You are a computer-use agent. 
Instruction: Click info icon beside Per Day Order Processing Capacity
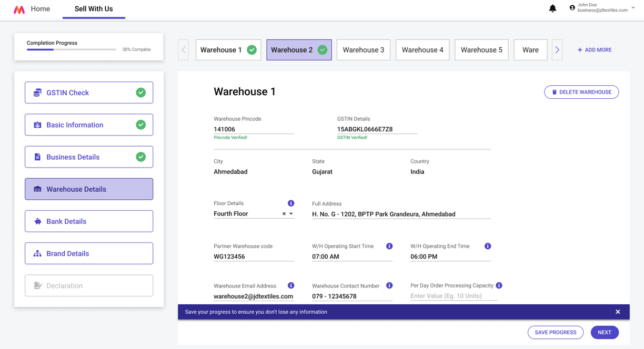tap(499, 285)
